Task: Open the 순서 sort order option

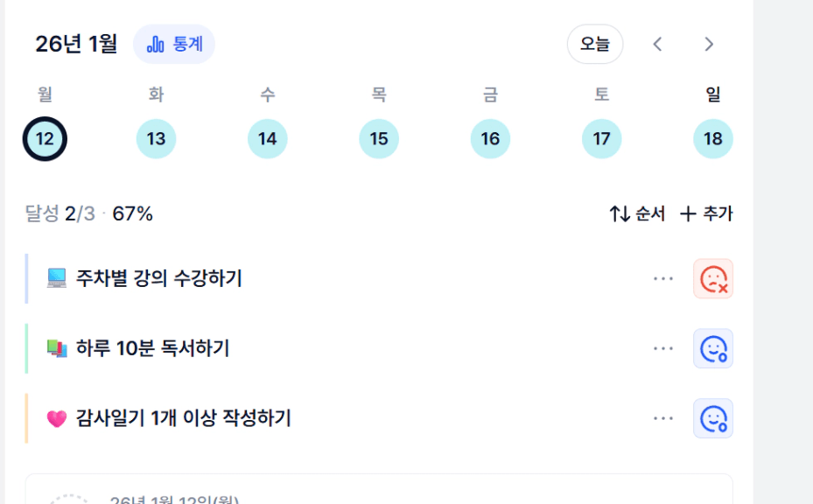Action: click(638, 213)
